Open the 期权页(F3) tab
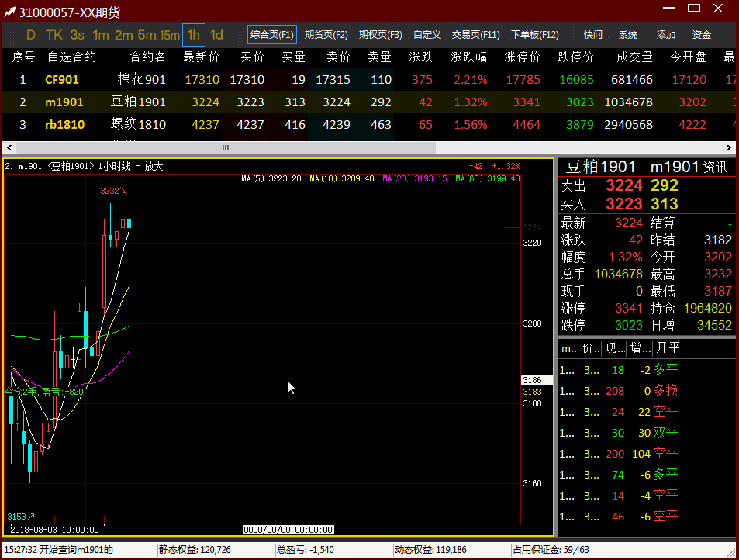 point(380,35)
